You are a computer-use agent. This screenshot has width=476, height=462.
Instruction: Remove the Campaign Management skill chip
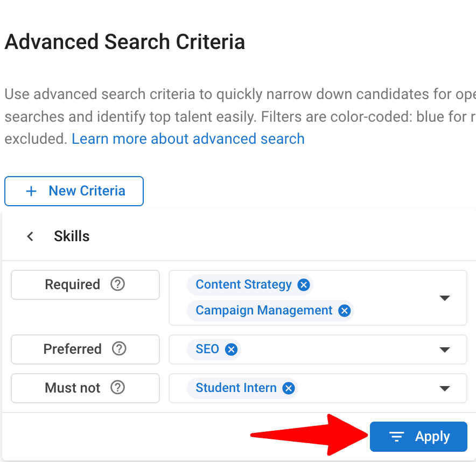tap(344, 310)
